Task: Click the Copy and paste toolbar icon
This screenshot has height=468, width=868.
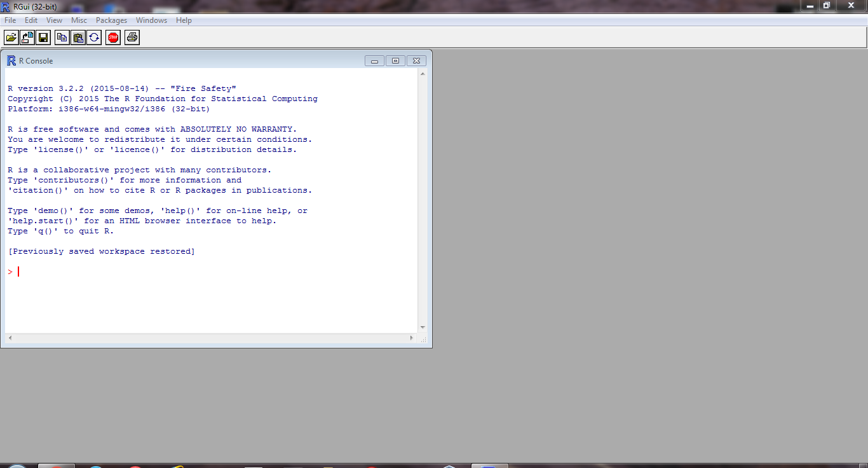Action: (x=94, y=38)
